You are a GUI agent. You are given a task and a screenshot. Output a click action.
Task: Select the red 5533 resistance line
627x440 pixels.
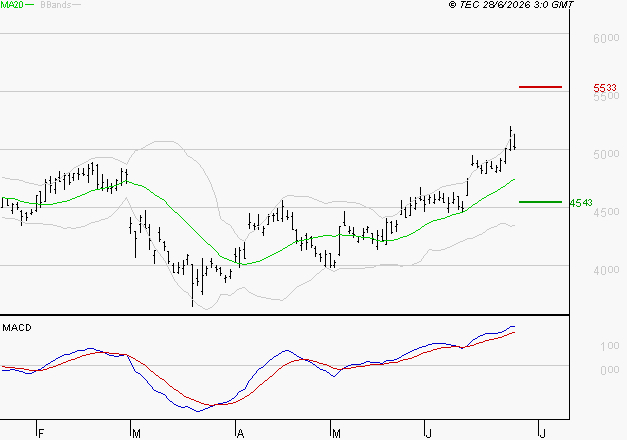tap(540, 87)
